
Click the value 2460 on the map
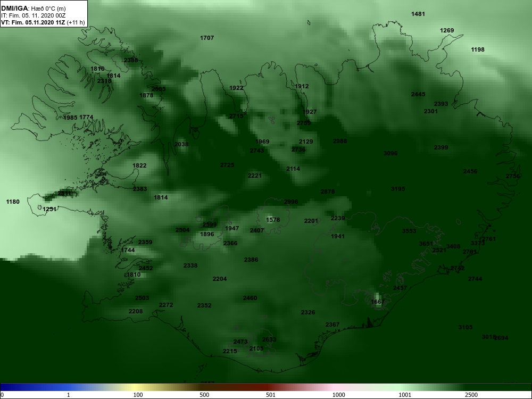tap(250, 298)
